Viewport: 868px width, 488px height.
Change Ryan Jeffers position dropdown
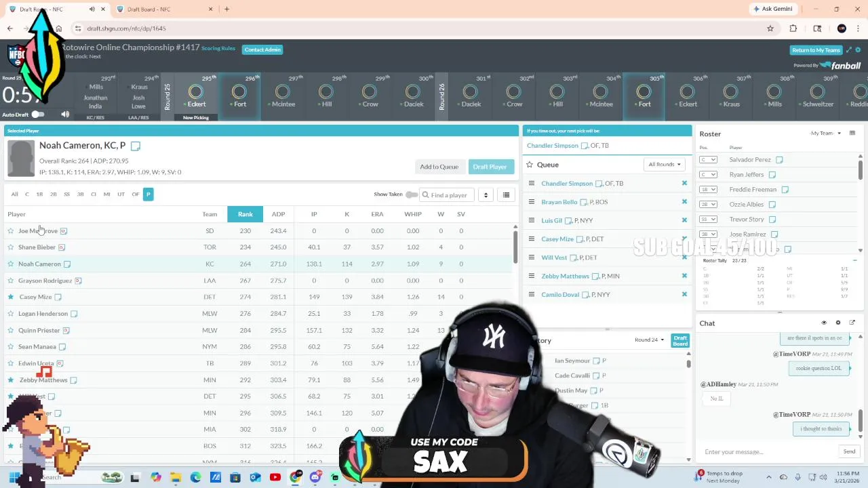[708, 175]
